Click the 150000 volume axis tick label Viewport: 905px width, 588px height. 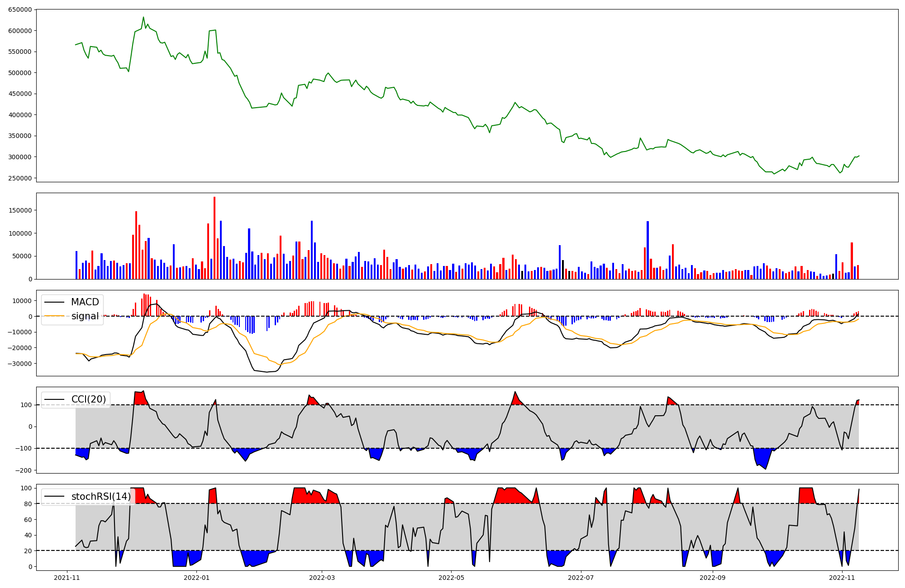[x=20, y=210]
